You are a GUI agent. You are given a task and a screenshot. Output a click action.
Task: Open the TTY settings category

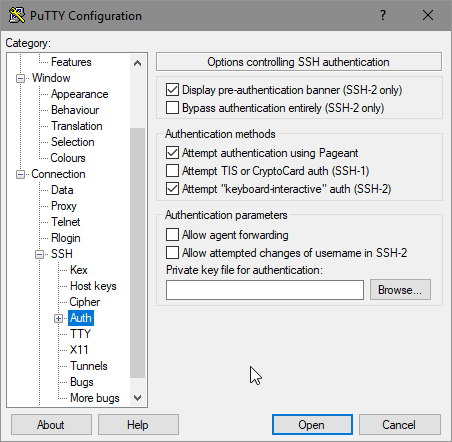80,334
